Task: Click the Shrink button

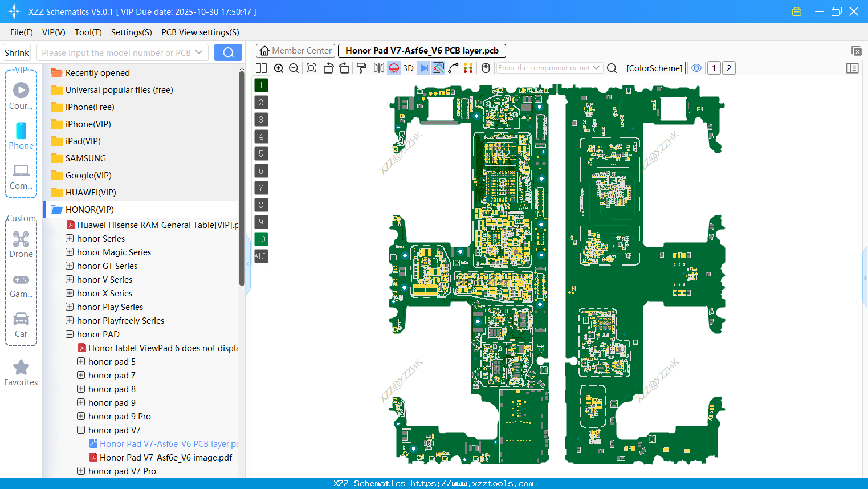Action: 17,52
